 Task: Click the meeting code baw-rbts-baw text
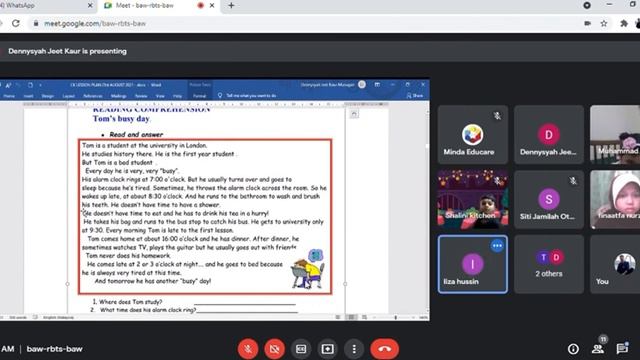54,349
